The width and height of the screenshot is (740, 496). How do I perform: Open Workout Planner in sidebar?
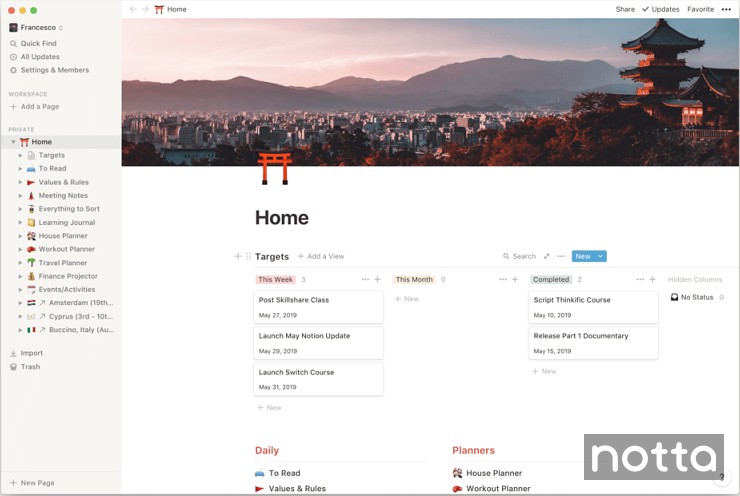tap(67, 249)
